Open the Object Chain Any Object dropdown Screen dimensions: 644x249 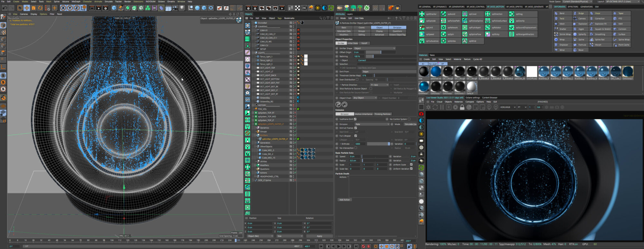tap(365, 98)
